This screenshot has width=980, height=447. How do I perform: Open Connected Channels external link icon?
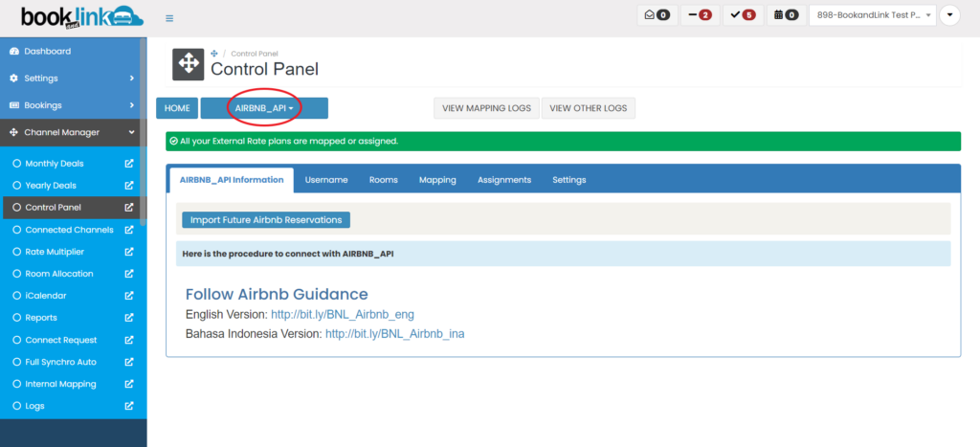[129, 230]
